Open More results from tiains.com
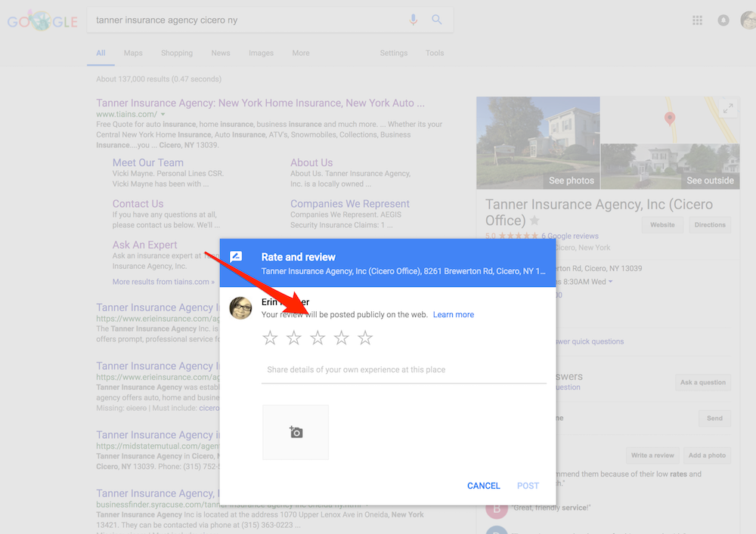756x534 pixels. point(163,282)
